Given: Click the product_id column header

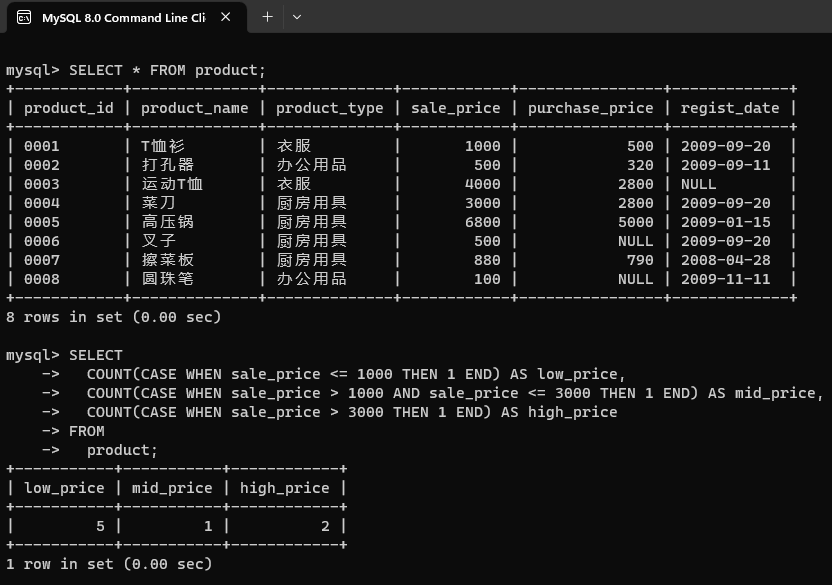Looking at the screenshot, I should pos(69,108).
